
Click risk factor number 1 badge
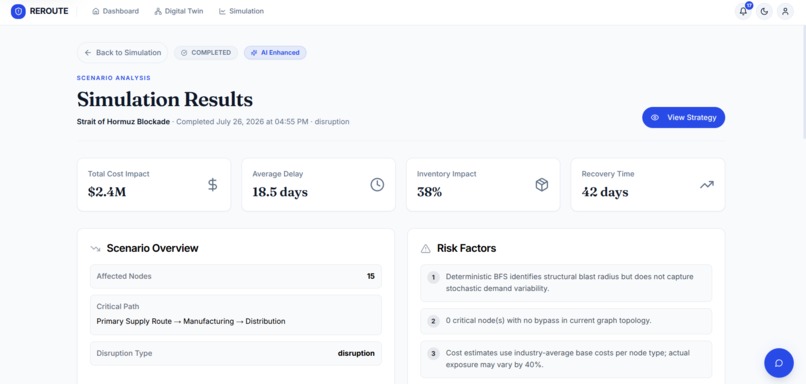pyautogui.click(x=433, y=278)
